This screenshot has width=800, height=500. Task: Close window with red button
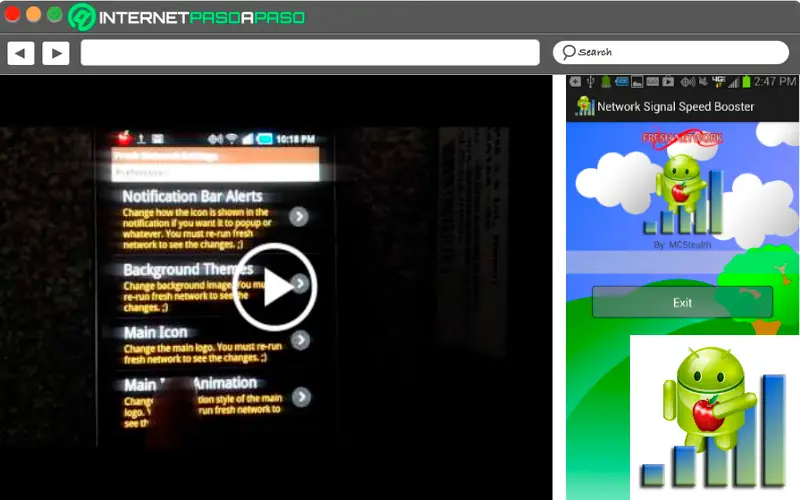[12, 14]
